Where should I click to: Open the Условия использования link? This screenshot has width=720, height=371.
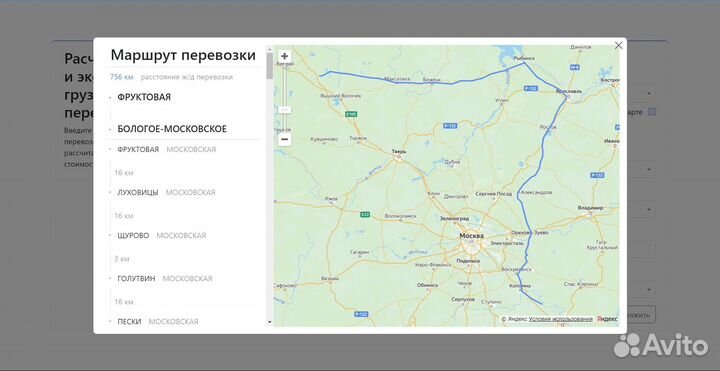(560, 319)
